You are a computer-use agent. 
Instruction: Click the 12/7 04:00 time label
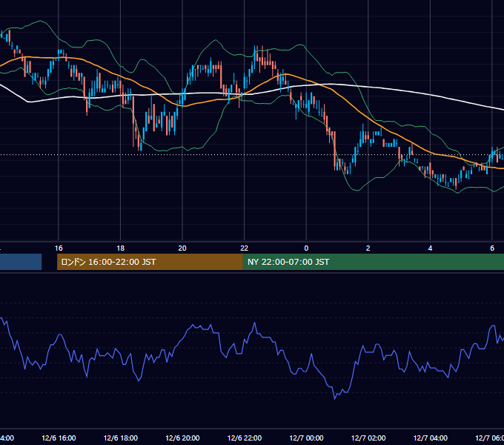[x=431, y=438]
